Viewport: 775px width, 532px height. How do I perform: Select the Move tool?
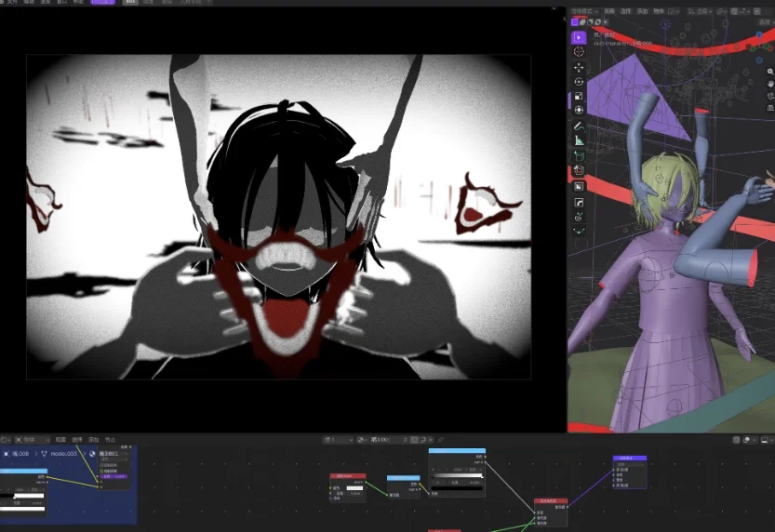pyautogui.click(x=579, y=67)
